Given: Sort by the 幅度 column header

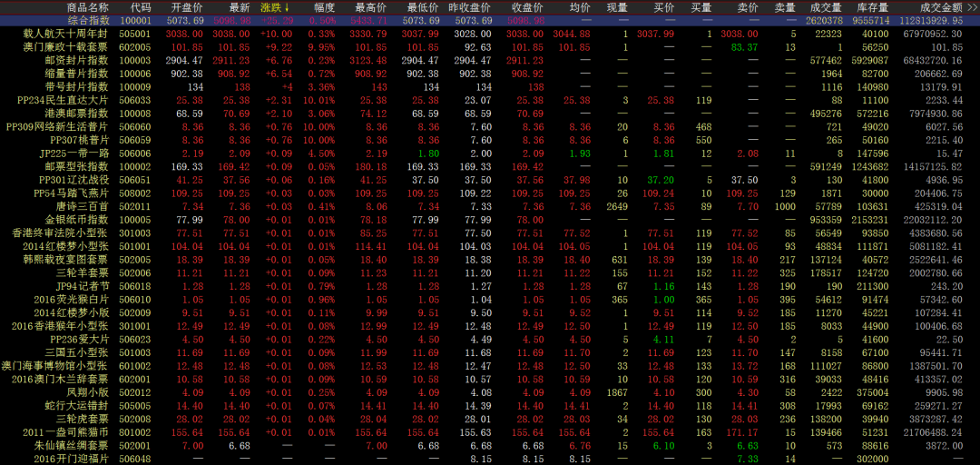Looking at the screenshot, I should click(324, 7).
